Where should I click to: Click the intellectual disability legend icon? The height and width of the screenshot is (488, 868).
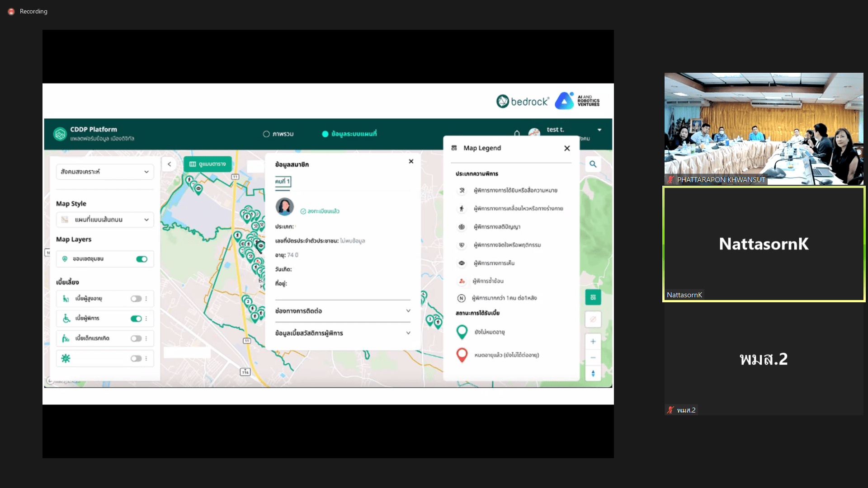462,227
